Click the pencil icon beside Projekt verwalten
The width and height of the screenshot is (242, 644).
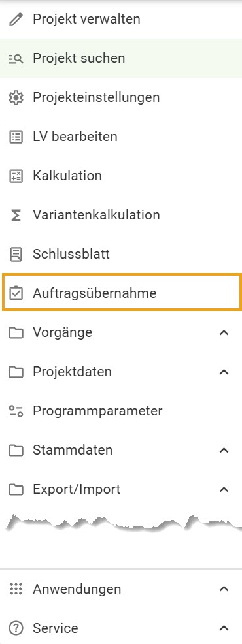coord(16,20)
